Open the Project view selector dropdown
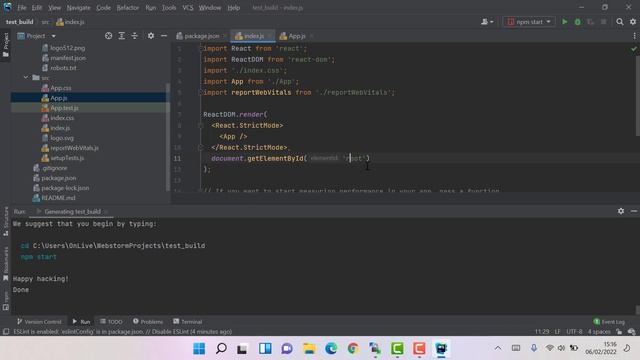Screen dimensions: 640x360 pos(36,36)
